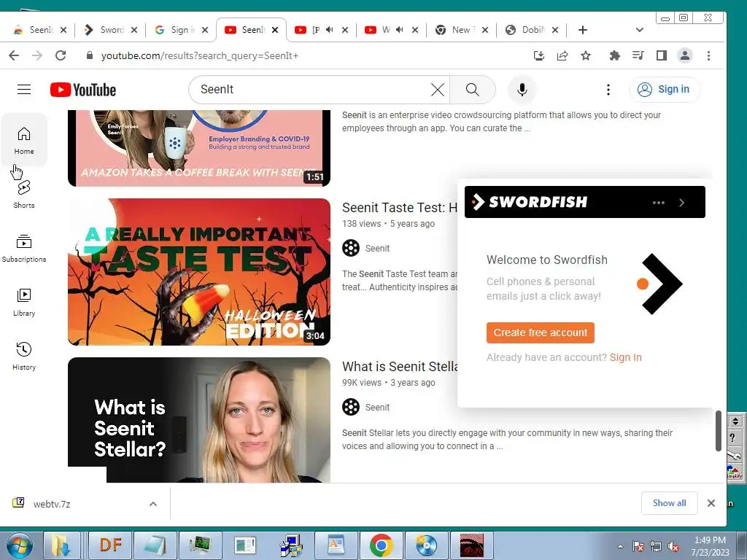Open YouTube settings three-dot menu
The width and height of the screenshot is (747, 560).
608,90
